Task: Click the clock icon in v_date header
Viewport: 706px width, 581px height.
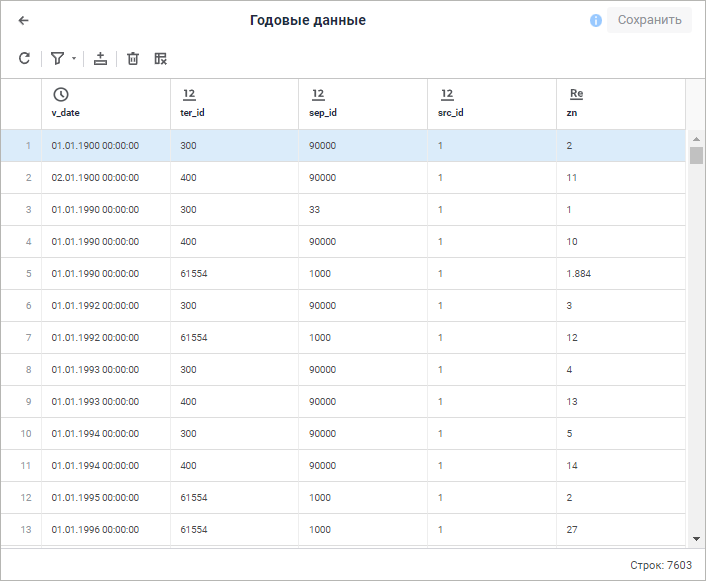Action: (61, 94)
